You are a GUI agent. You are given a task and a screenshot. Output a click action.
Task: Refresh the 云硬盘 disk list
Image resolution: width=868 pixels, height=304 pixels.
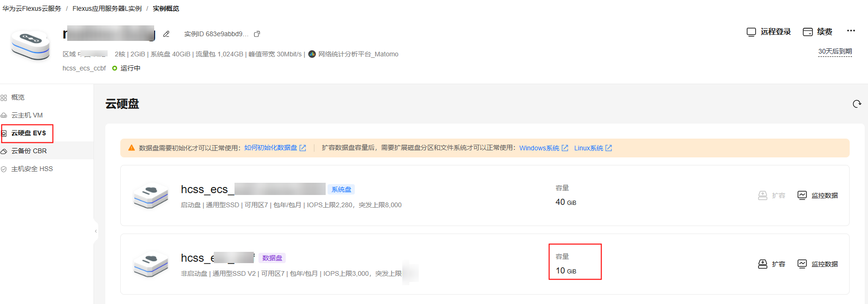857,104
